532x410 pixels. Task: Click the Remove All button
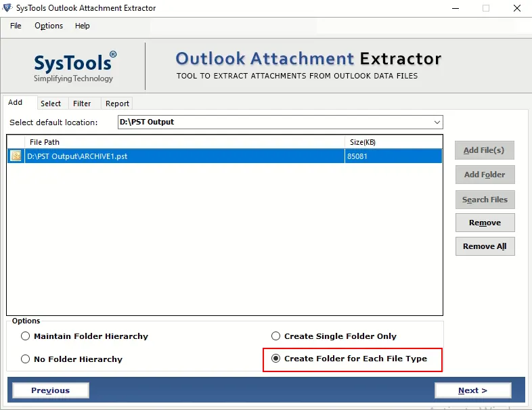coord(485,246)
